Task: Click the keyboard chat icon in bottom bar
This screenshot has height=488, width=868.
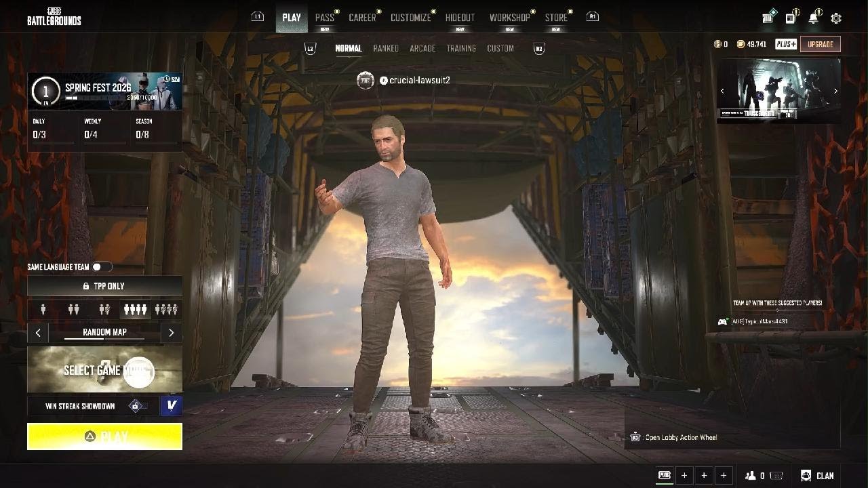Action: point(776,476)
